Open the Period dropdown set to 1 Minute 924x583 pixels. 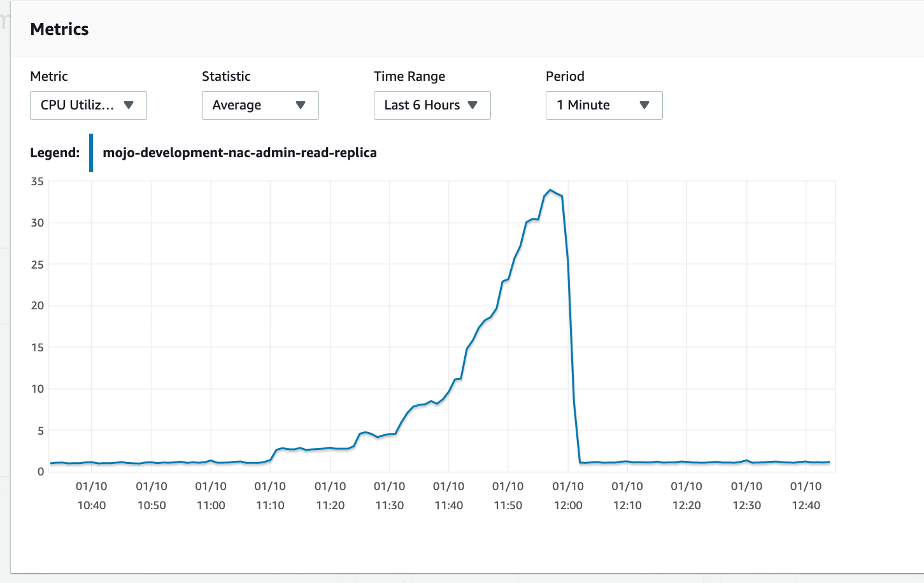(604, 105)
